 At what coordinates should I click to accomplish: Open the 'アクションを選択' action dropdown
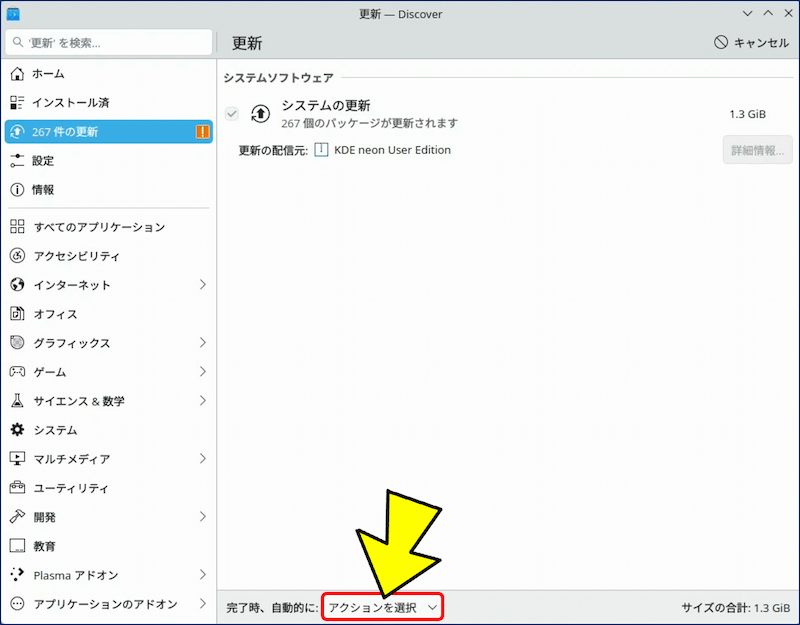click(382, 607)
